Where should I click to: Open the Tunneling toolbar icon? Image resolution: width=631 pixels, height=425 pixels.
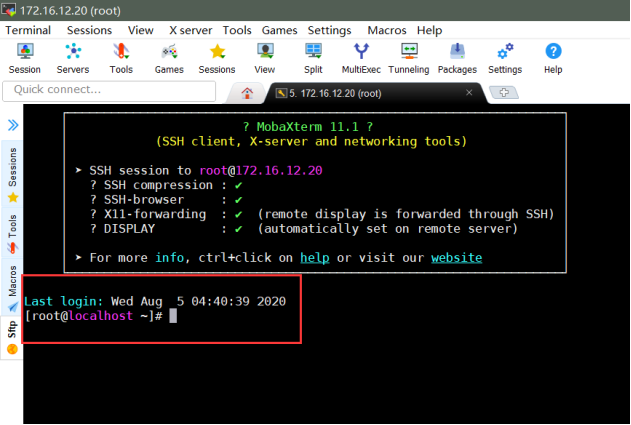coord(409,59)
